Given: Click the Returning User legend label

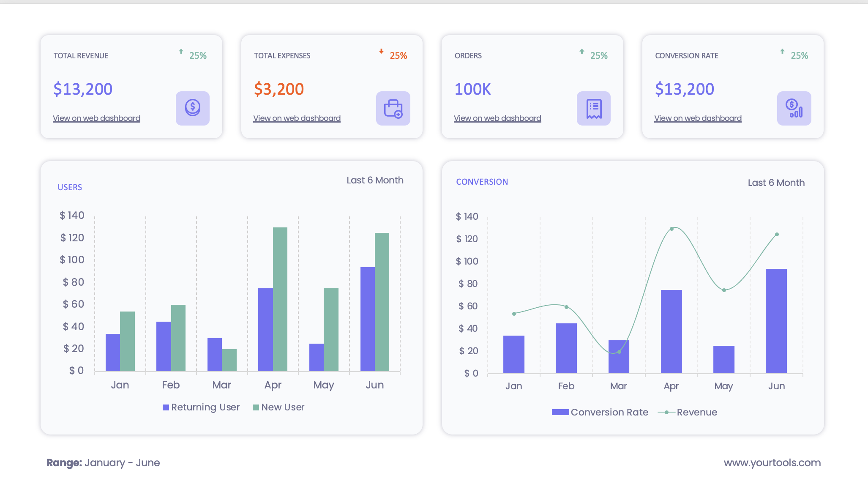Looking at the screenshot, I should tap(205, 407).
